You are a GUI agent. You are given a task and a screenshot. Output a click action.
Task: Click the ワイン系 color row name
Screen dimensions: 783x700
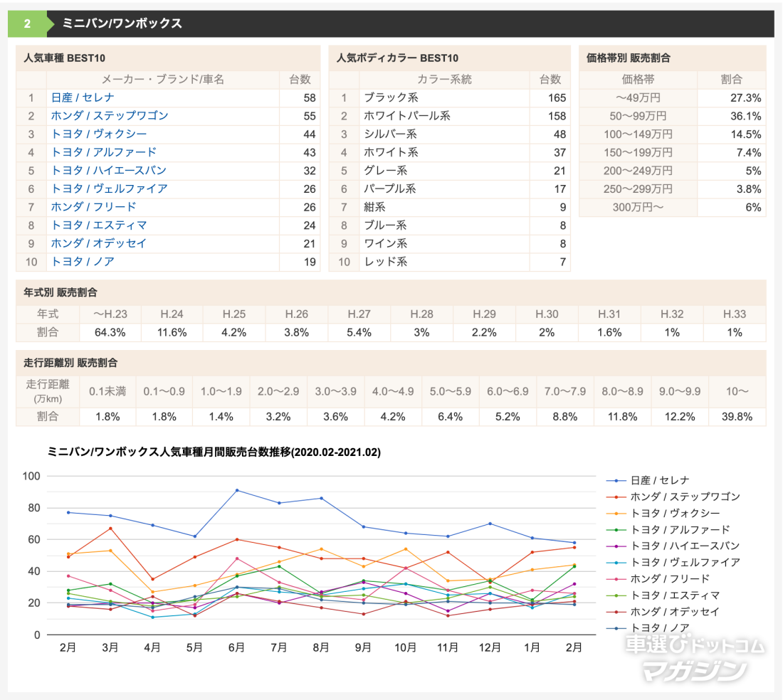pyautogui.click(x=386, y=243)
